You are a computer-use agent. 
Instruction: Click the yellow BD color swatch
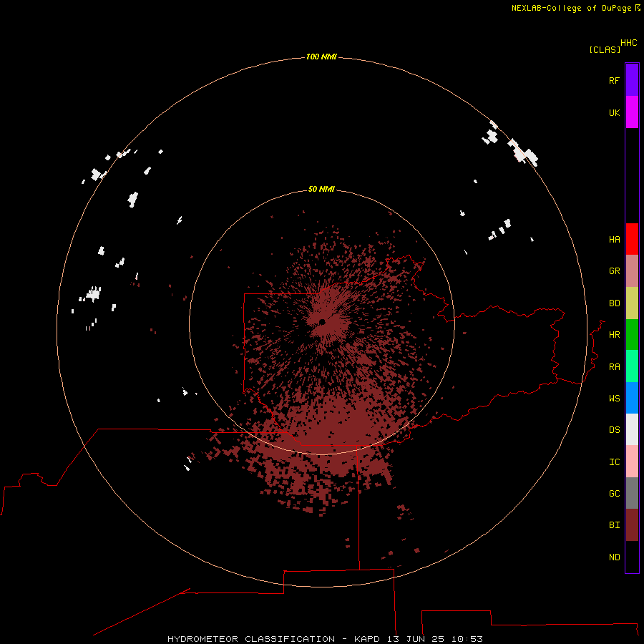(632, 303)
